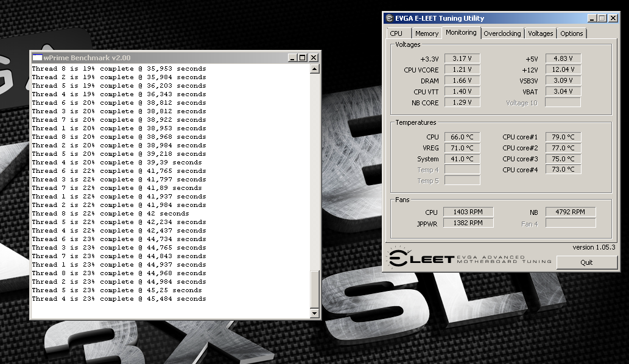Image resolution: width=629 pixels, height=364 pixels.
Task: Click CPU core#3 temperature 75.0 °C
Action: pos(563,159)
